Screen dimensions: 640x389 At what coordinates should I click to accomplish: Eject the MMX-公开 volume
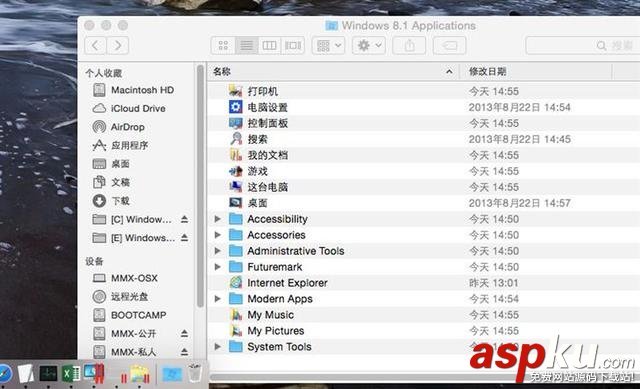(x=184, y=333)
